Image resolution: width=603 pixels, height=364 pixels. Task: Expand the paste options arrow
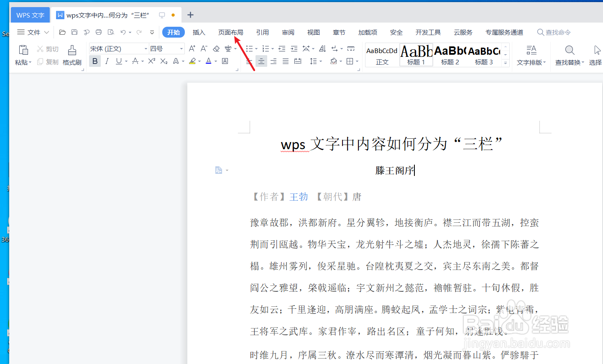[x=31, y=63]
